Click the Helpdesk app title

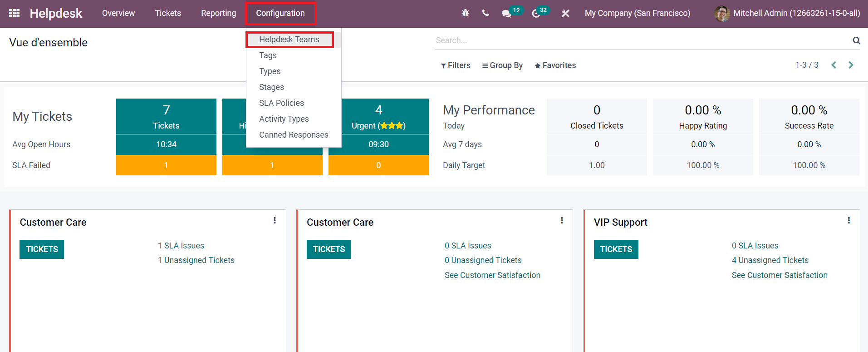tap(56, 13)
